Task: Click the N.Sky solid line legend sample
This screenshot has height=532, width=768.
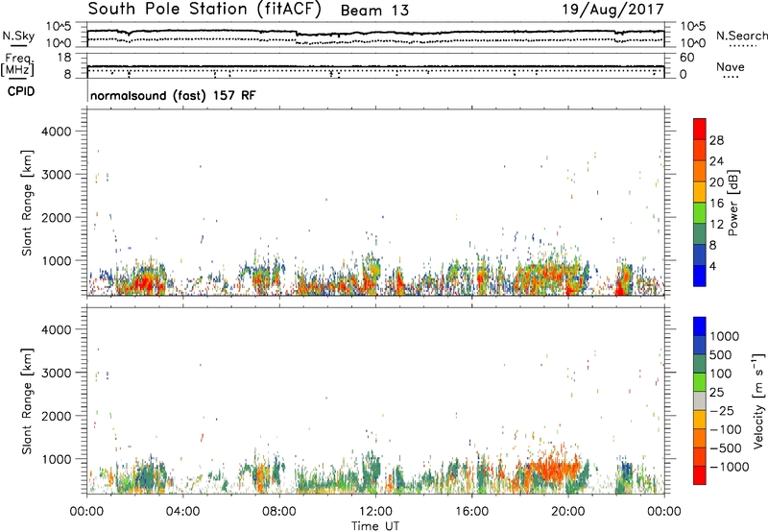Action: (x=18, y=45)
